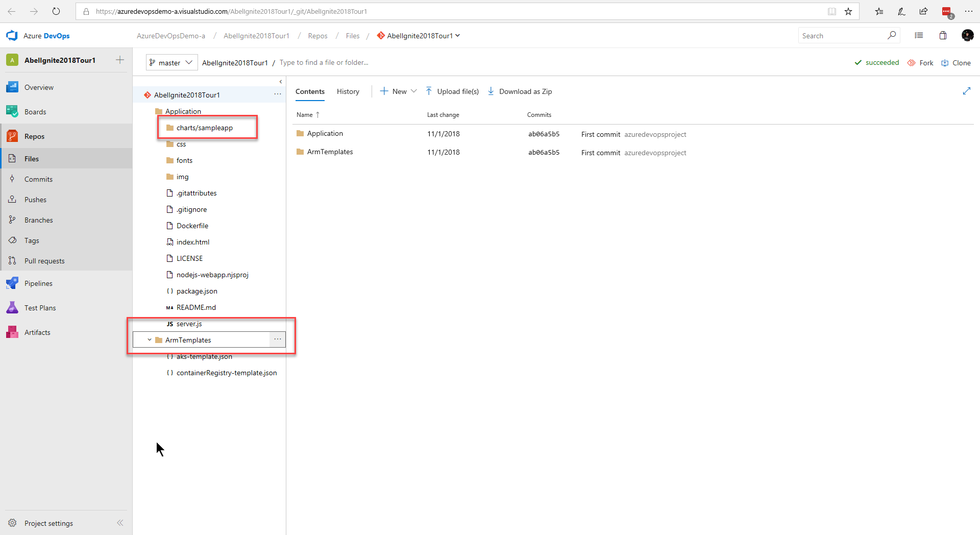Open browser reading view icon
The height and width of the screenshot is (535, 980).
pyautogui.click(x=832, y=11)
